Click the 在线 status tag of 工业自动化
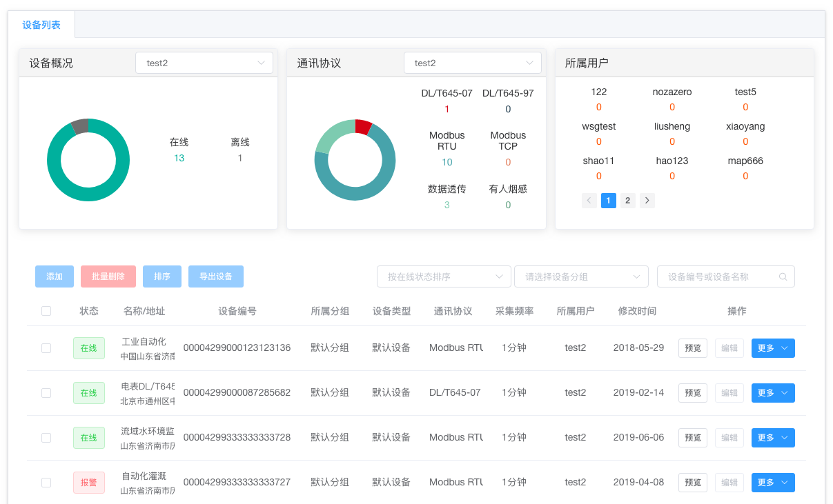The image size is (833, 504). (89, 348)
